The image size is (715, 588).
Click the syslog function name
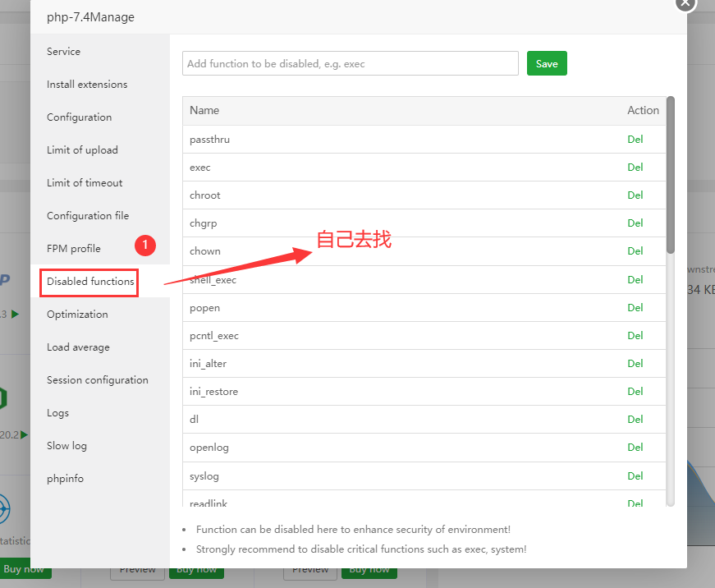coord(204,476)
